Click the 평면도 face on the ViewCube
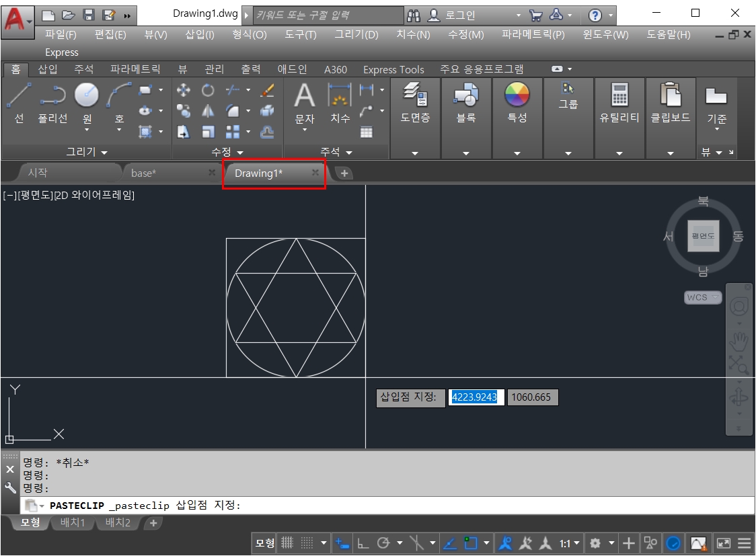 pos(703,236)
